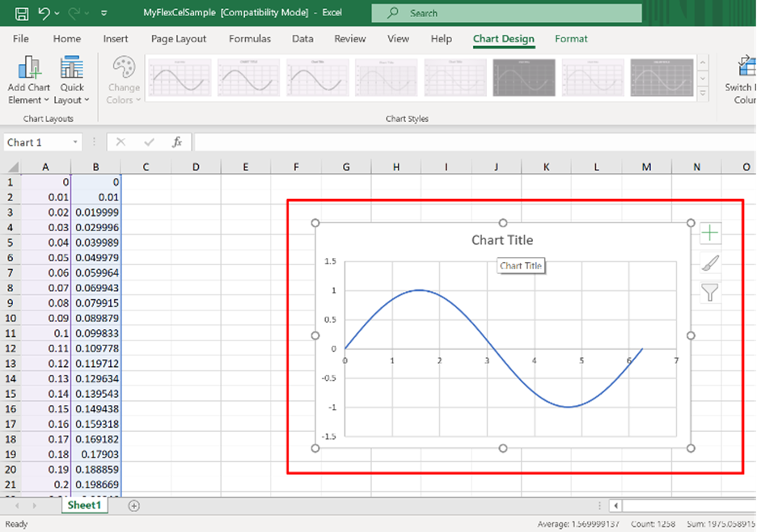Click cell A11 with value 0.1
Screen dimensions: 757x532
point(45,333)
